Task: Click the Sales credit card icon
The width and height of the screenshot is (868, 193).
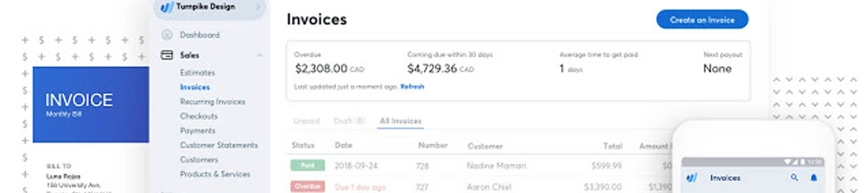Action: [167, 55]
